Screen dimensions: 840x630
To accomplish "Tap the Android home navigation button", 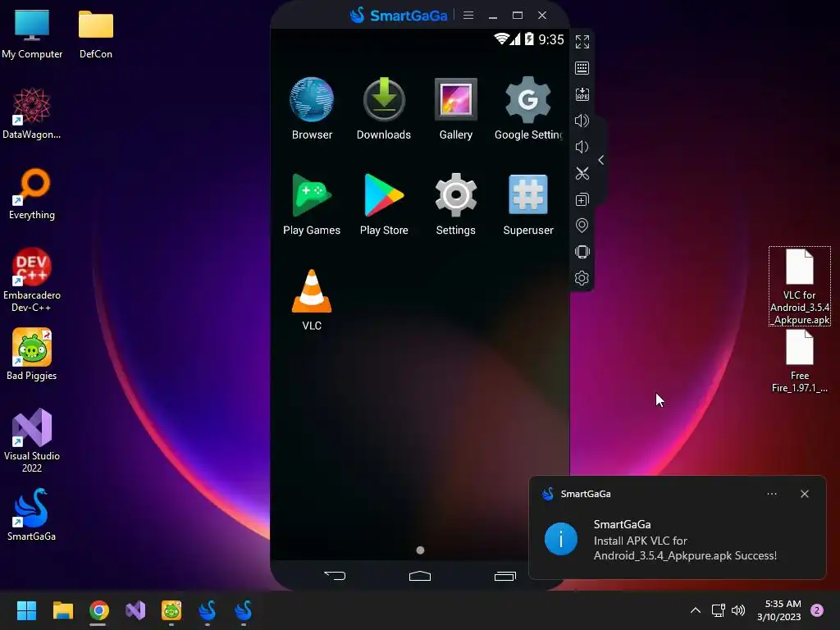I will pos(420,576).
